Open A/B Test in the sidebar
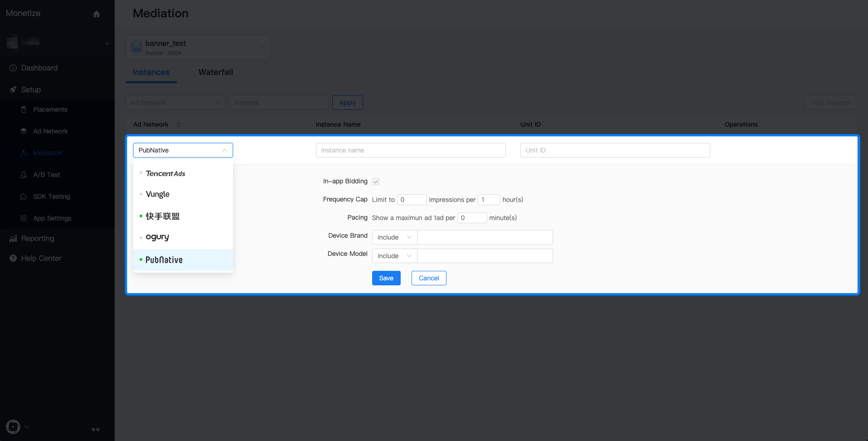The width and height of the screenshot is (868, 441). [47, 175]
